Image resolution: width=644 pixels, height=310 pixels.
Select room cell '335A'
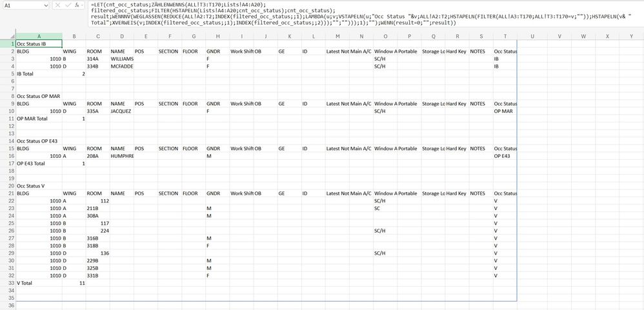[97, 111]
